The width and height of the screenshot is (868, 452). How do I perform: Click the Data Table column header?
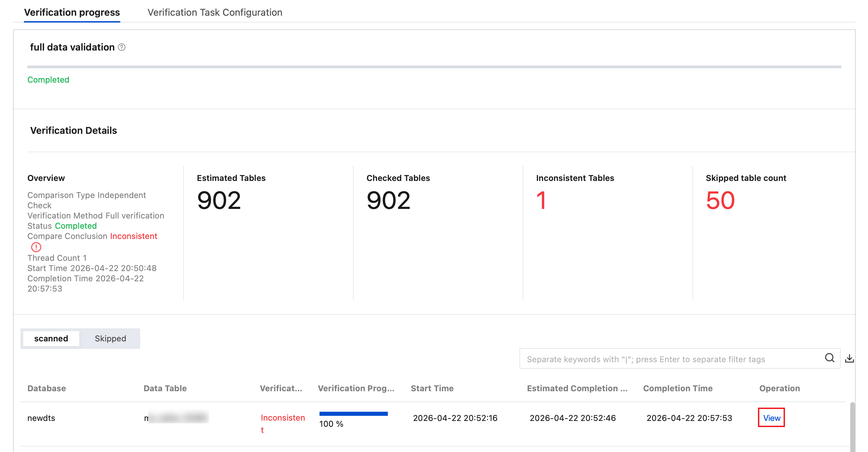[165, 389]
